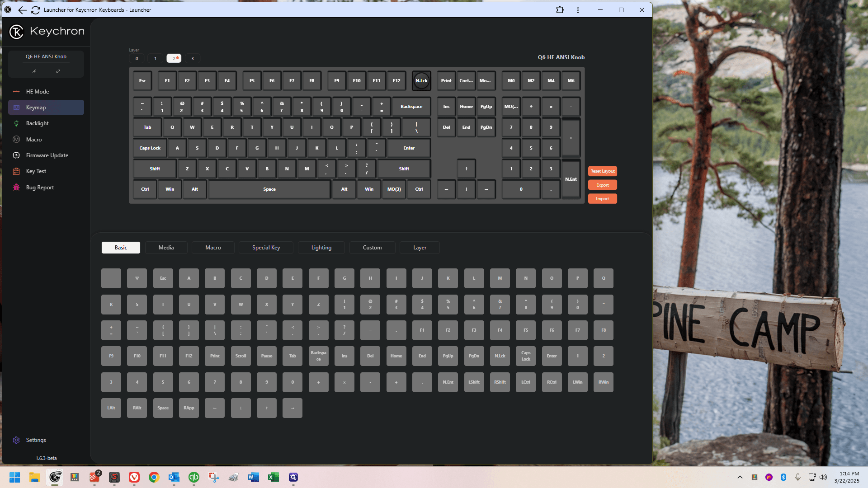Import a keymap file
The image size is (868, 488).
[603, 199]
